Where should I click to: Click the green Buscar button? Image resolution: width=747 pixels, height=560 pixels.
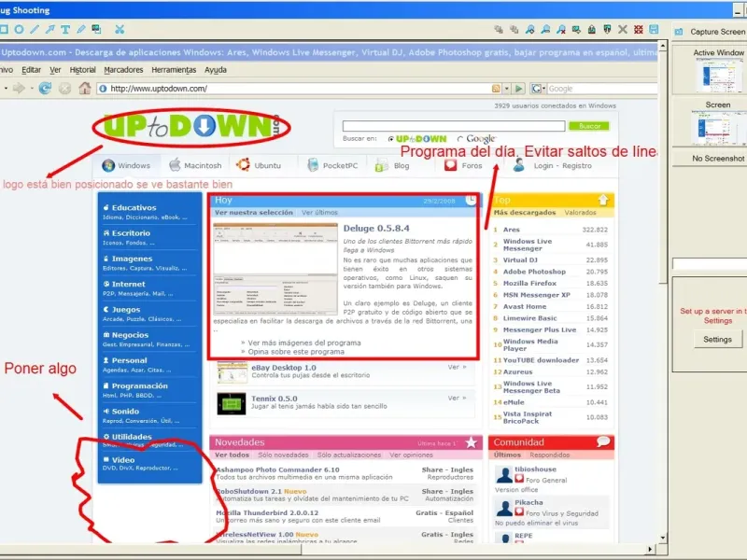tap(589, 126)
